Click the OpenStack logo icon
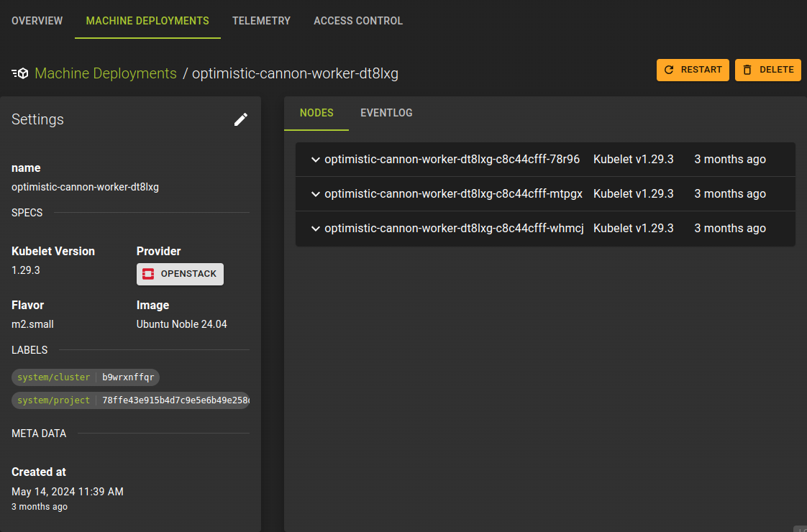 [x=148, y=274]
